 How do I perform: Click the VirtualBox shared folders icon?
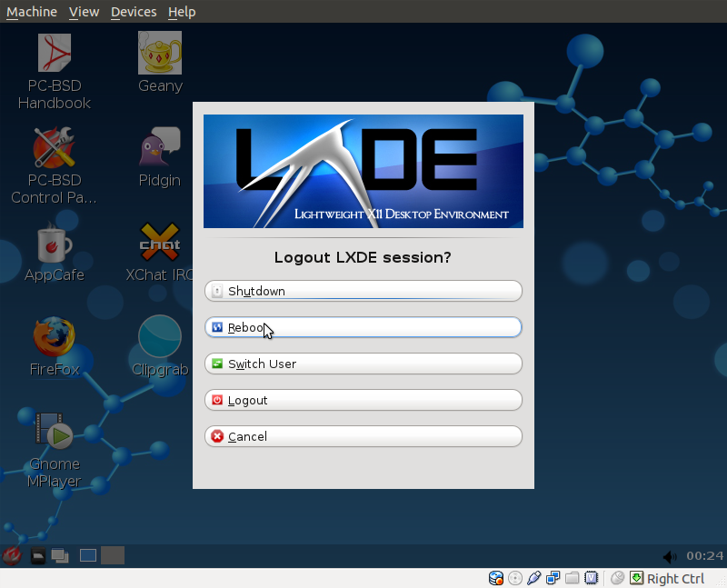click(x=573, y=578)
